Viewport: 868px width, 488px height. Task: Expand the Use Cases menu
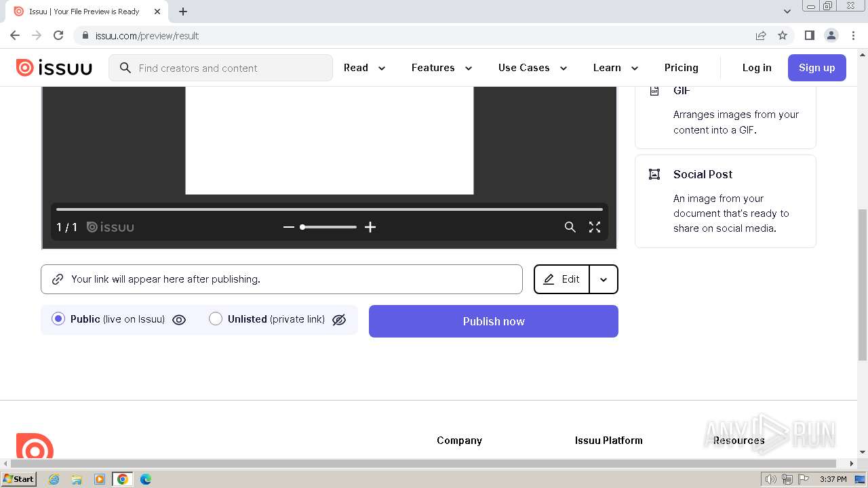tap(533, 68)
